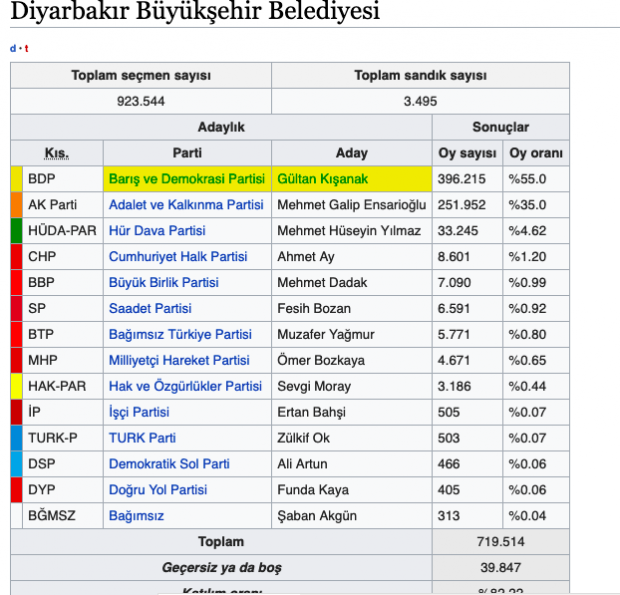Select candidate Ertan Bahşi
This screenshot has height=595, width=620.
click(x=311, y=412)
